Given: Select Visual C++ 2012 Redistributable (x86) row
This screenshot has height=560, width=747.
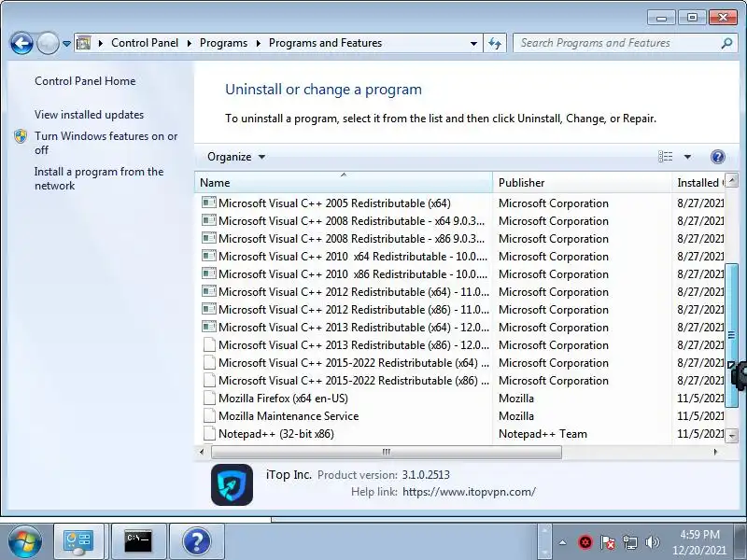Looking at the screenshot, I should tap(459, 310).
